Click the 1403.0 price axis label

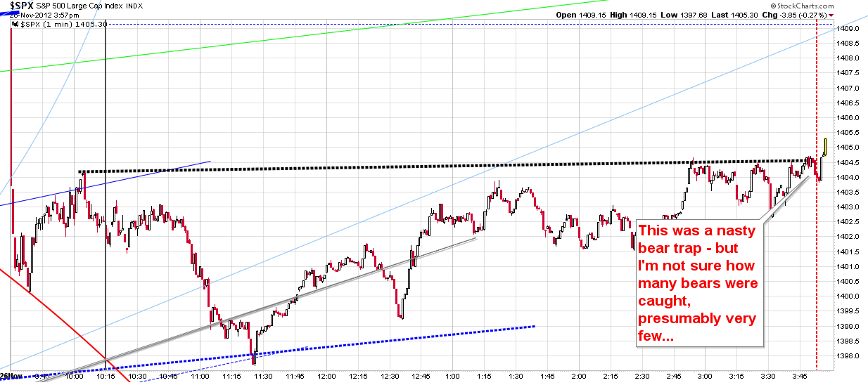[847, 207]
